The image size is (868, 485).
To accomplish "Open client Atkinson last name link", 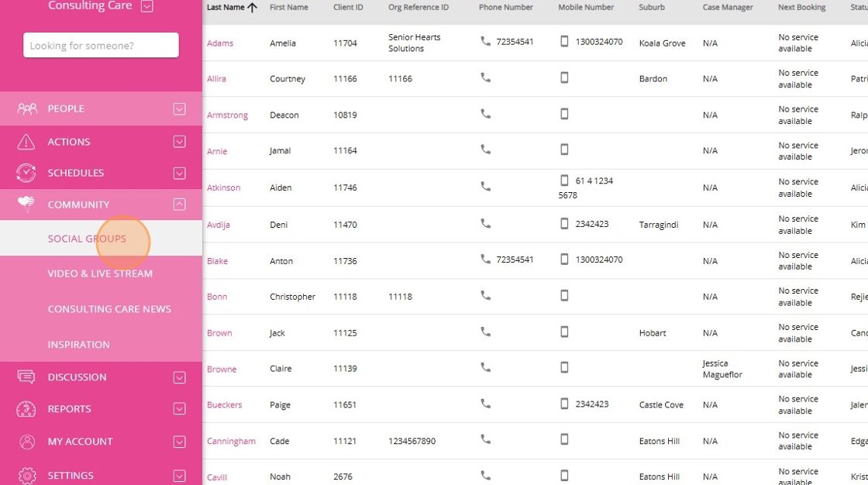I will 224,187.
